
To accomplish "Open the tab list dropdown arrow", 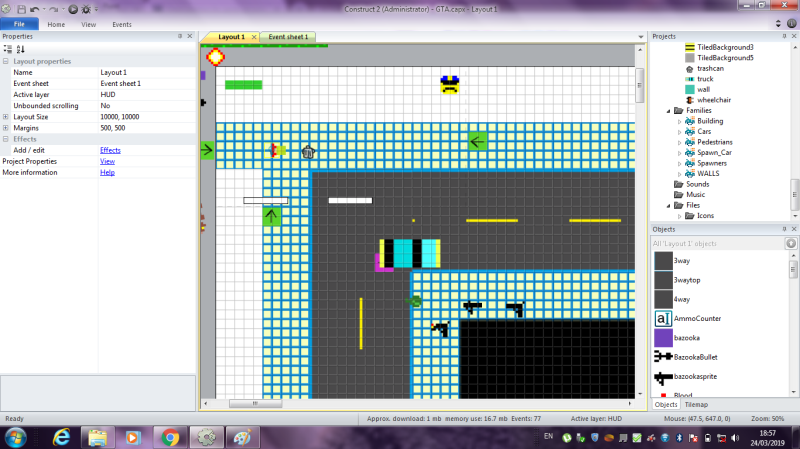I will coord(641,37).
